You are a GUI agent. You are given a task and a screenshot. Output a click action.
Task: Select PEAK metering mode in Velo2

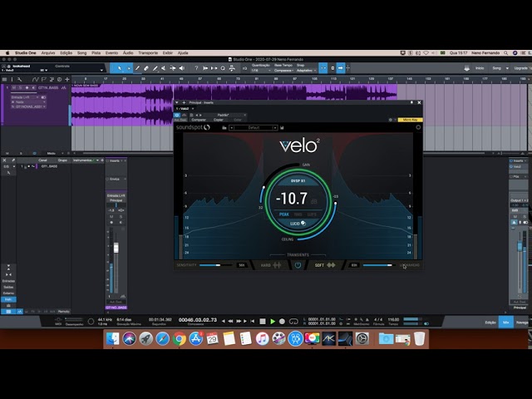284,214
